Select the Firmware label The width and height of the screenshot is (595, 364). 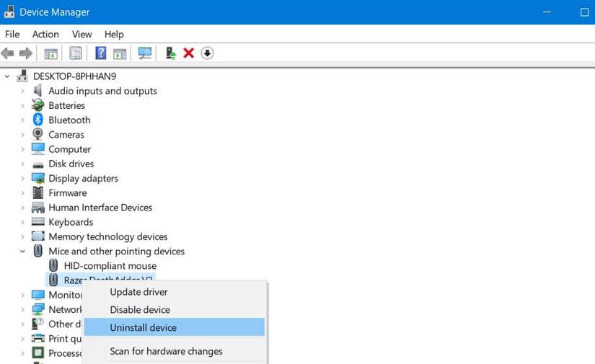click(68, 192)
